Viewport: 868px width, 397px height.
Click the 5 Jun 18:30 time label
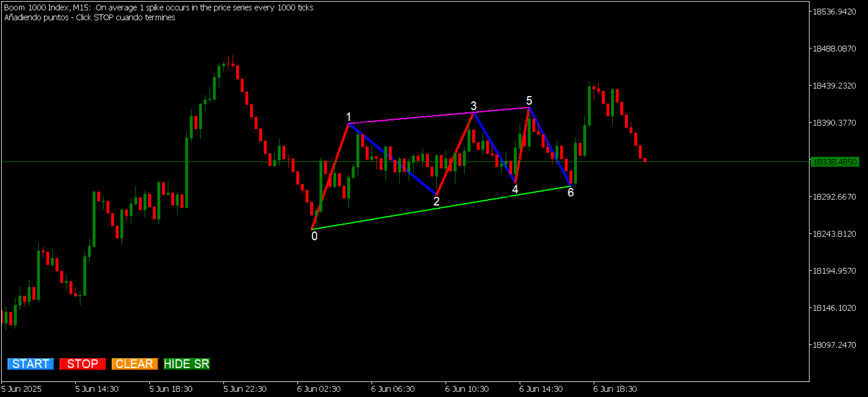point(171,389)
